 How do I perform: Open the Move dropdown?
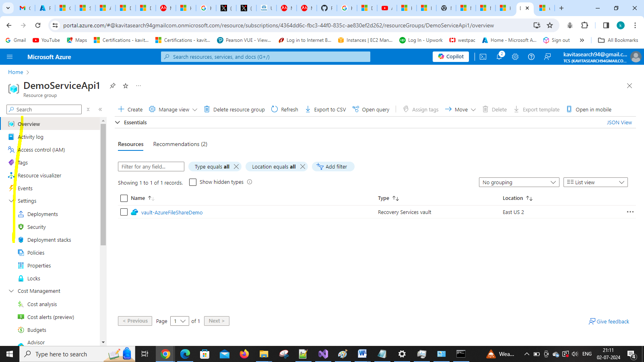(x=460, y=109)
